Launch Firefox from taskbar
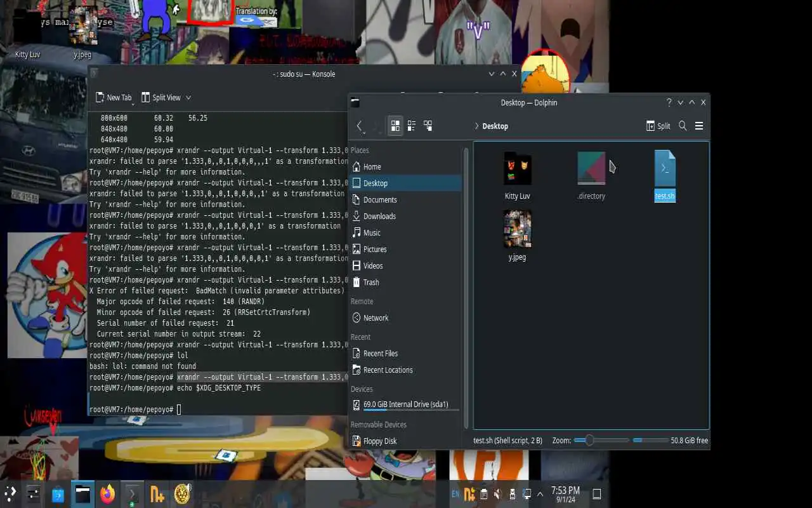 pyautogui.click(x=107, y=493)
